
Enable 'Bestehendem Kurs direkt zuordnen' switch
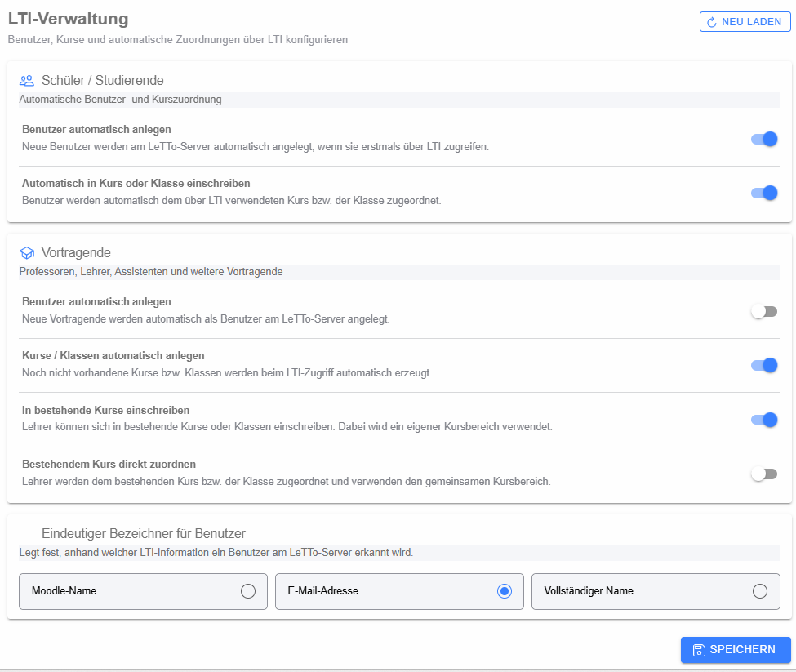(x=764, y=474)
